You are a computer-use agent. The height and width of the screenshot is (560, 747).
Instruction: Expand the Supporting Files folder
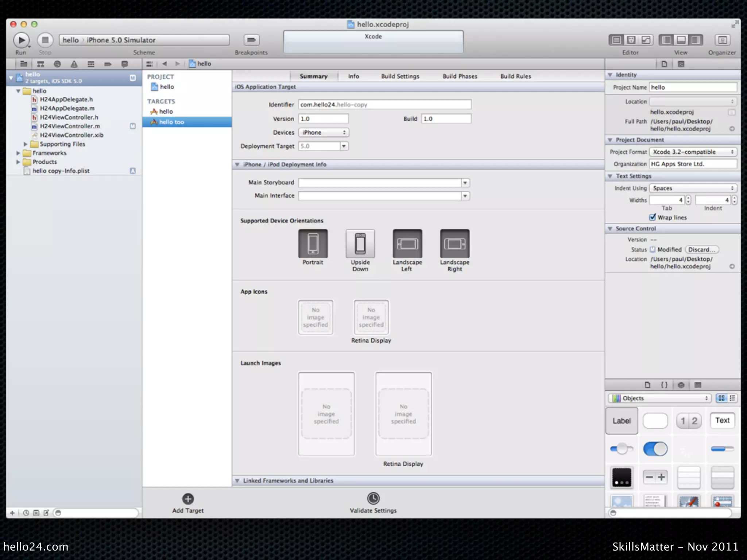coord(26,144)
